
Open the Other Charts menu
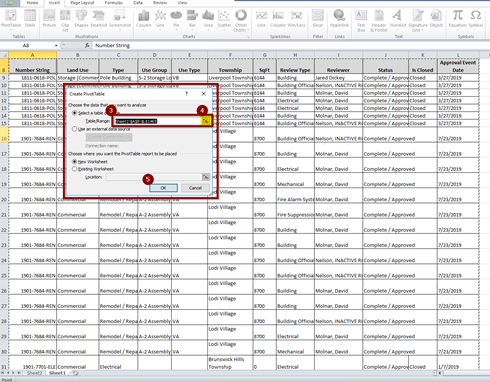pyautogui.click(x=241, y=20)
